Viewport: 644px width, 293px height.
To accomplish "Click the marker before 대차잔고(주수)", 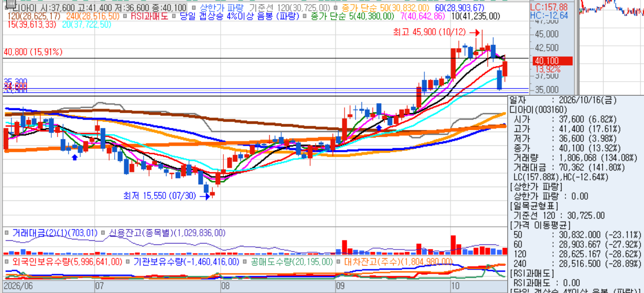I will [338, 262].
